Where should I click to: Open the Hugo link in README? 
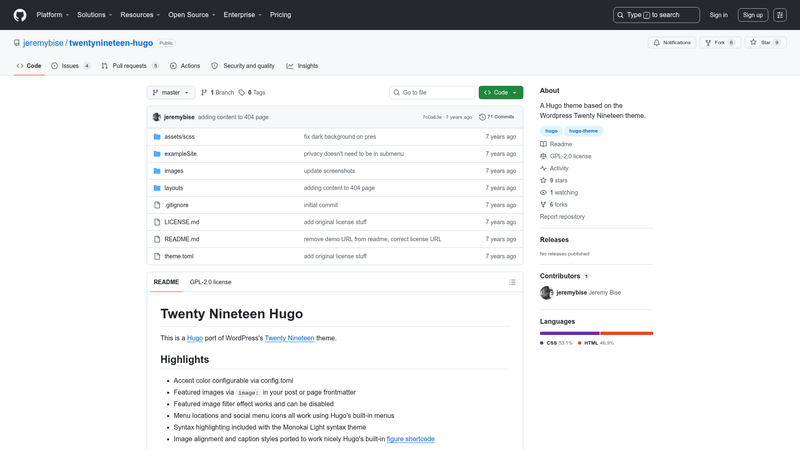click(195, 338)
